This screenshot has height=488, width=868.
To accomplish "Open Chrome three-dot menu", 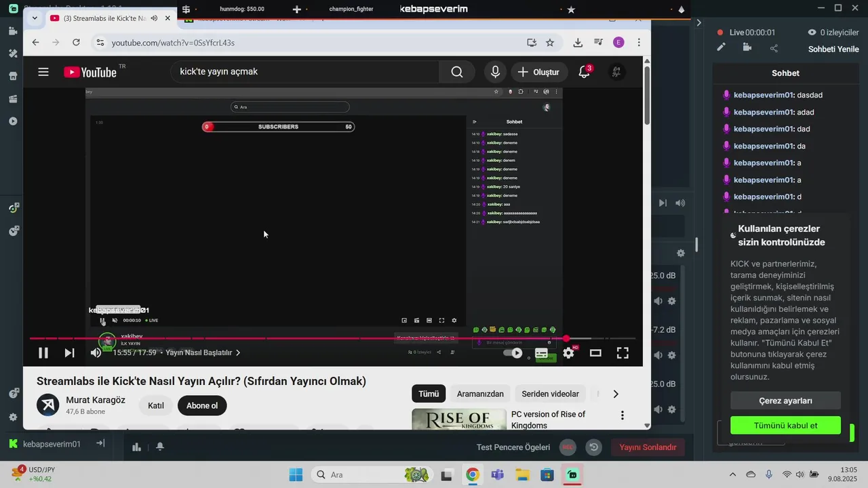I will click(639, 42).
